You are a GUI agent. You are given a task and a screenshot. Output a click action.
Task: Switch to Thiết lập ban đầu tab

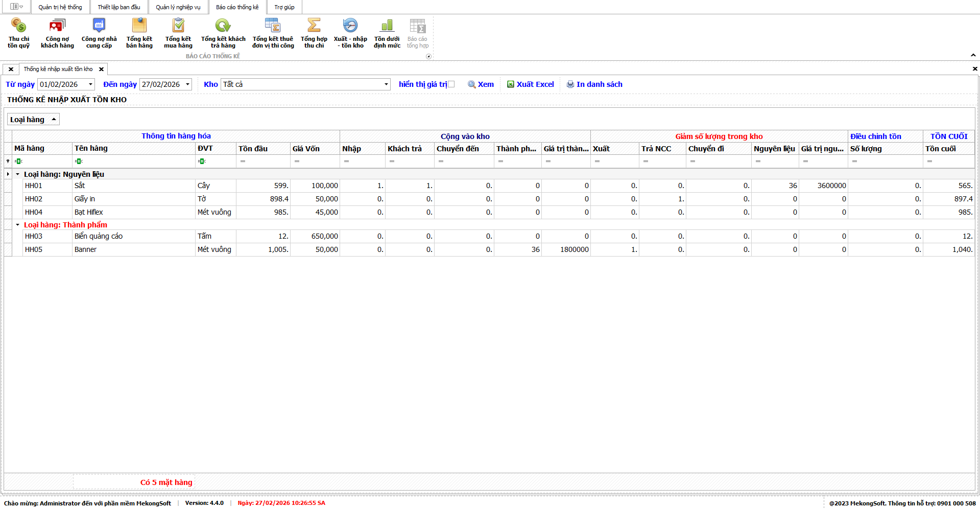(x=119, y=7)
